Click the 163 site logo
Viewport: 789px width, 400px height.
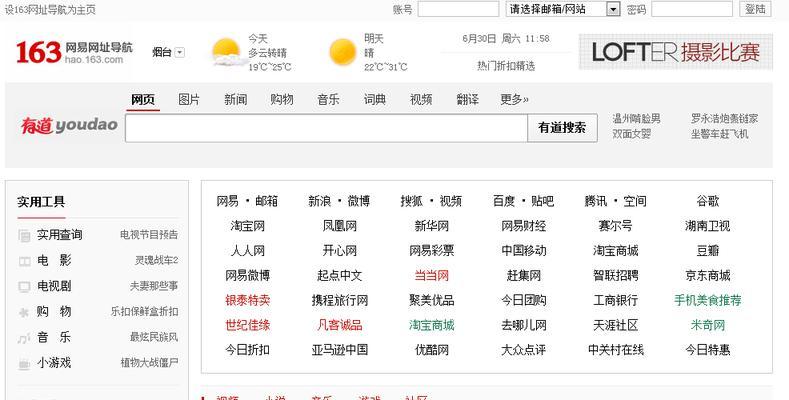(x=74, y=52)
